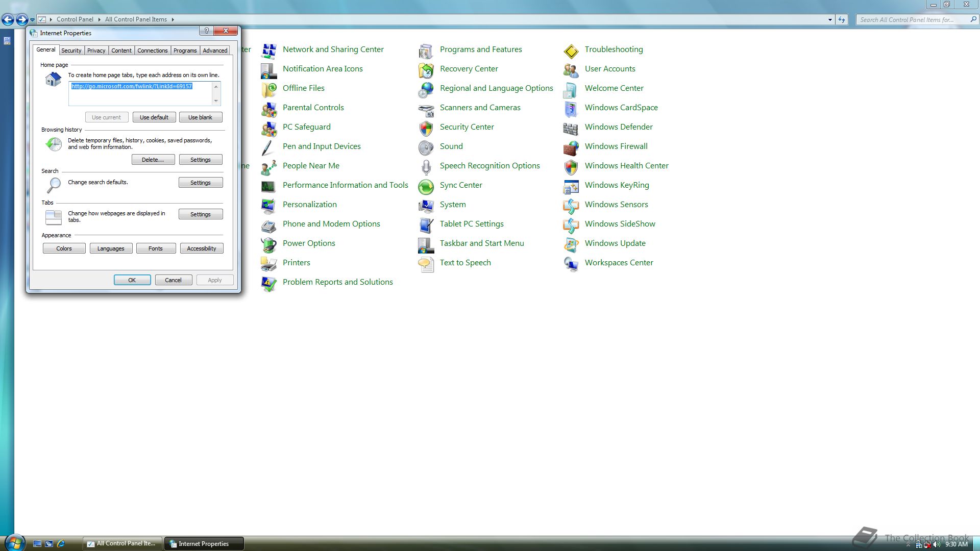The image size is (980, 551).
Task: Click the Network and Sharing Center icon
Action: [x=268, y=51]
